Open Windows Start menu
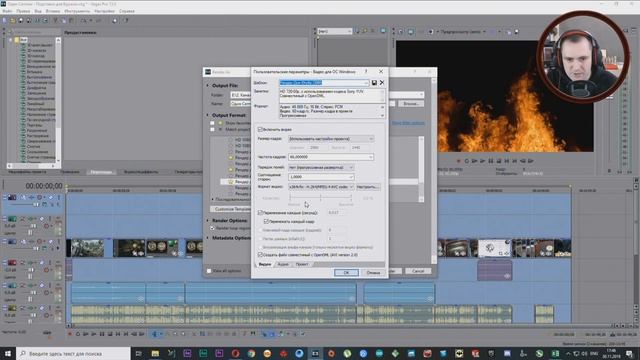The height and width of the screenshot is (360, 640). click(x=8, y=353)
